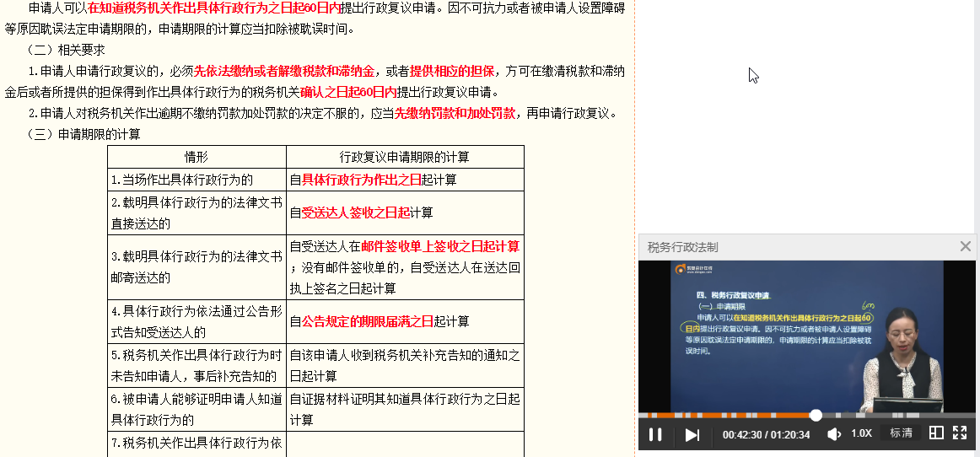This screenshot has height=457, width=980.
Task: Click the 行政复议申请期限的计算 column header
Action: (405, 157)
